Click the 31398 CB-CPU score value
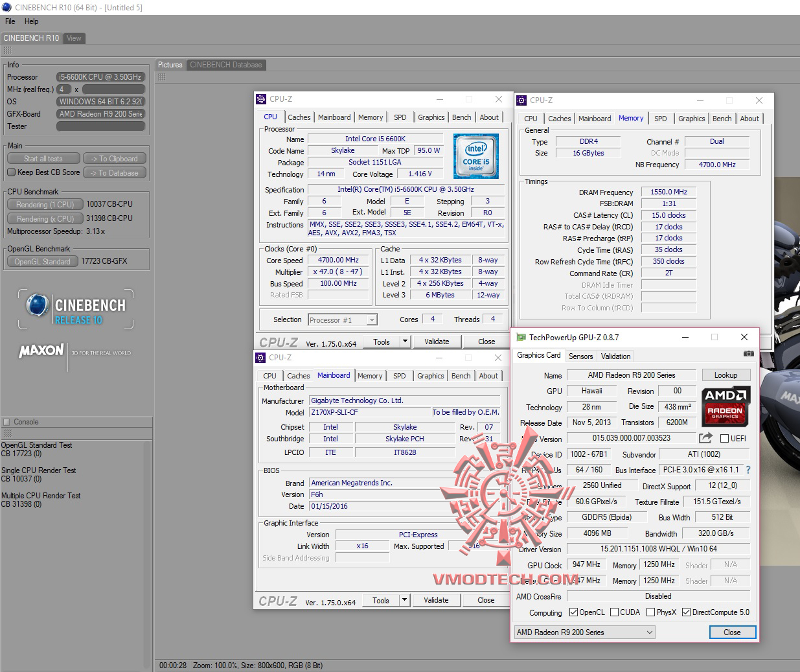Viewport: 800px width, 672px height. tap(109, 218)
